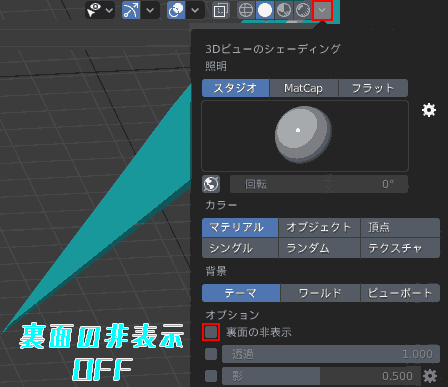Image resolution: width=448 pixels, height=387 pixels.
Task: Click the 影 0.500 slider
Action: coord(321,376)
